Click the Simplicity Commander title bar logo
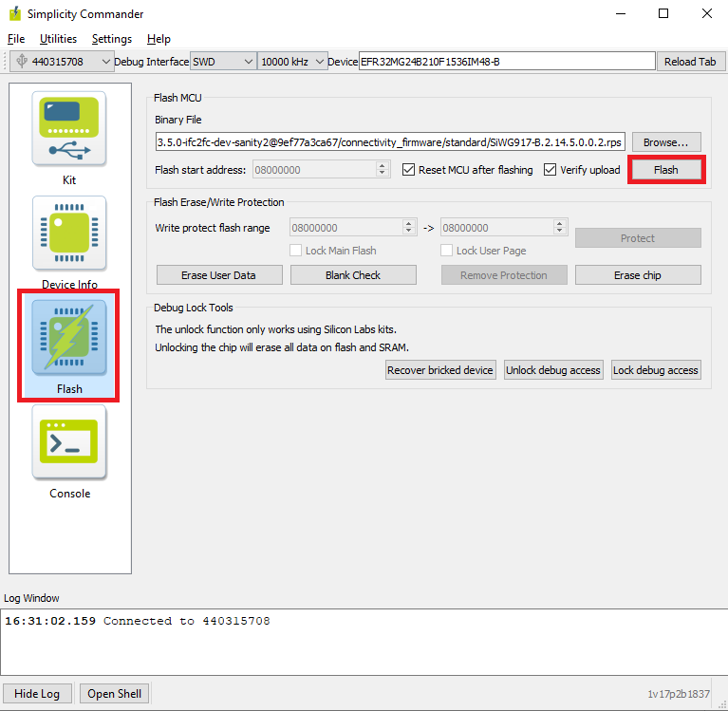 coord(14,14)
